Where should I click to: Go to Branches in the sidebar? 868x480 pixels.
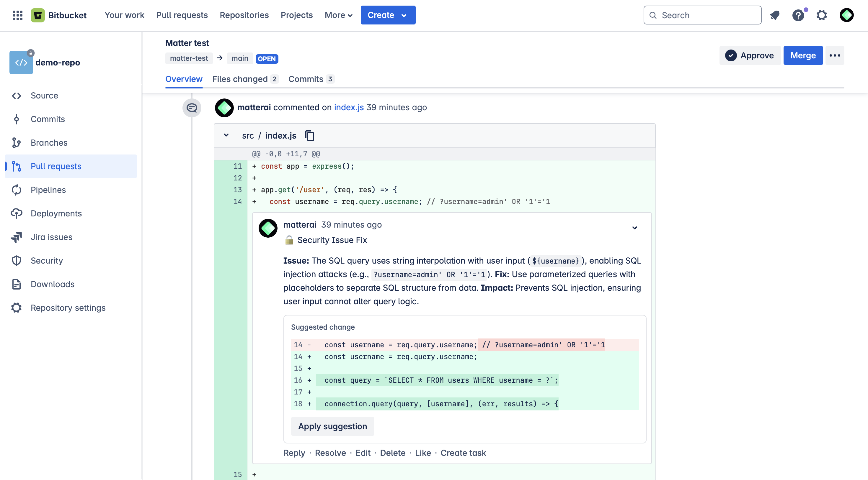[x=49, y=143]
